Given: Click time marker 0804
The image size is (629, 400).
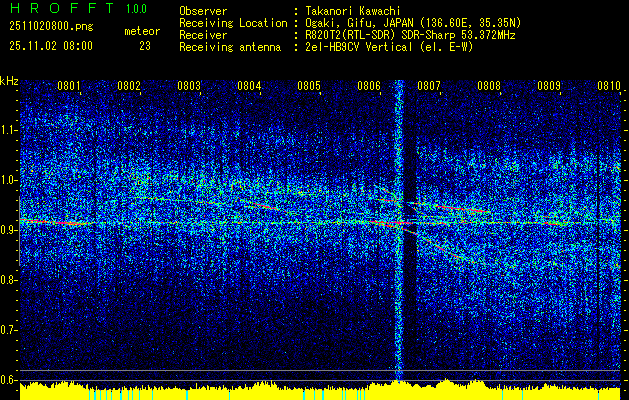Looking at the screenshot, I should tap(249, 86).
